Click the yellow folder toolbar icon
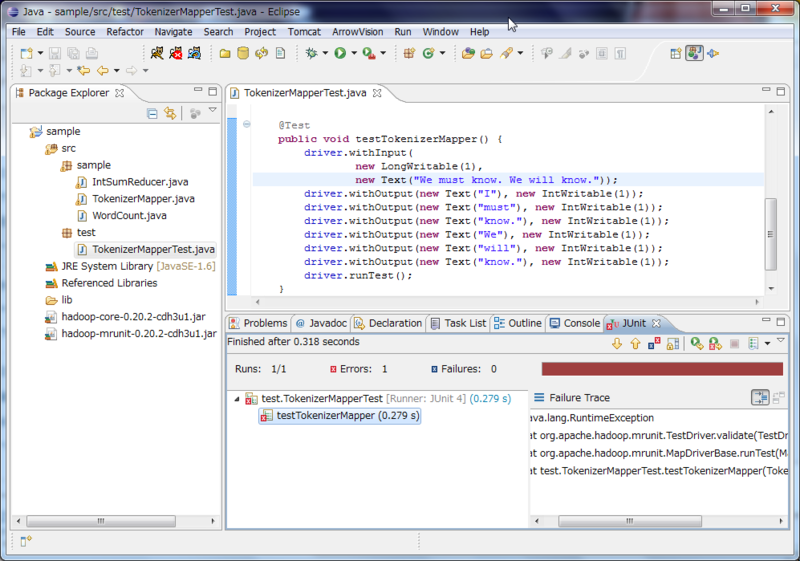This screenshot has height=561, width=800. tap(224, 53)
